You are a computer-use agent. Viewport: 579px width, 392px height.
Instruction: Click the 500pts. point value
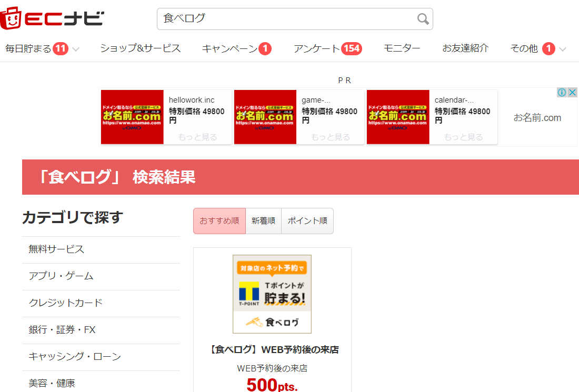(272, 385)
